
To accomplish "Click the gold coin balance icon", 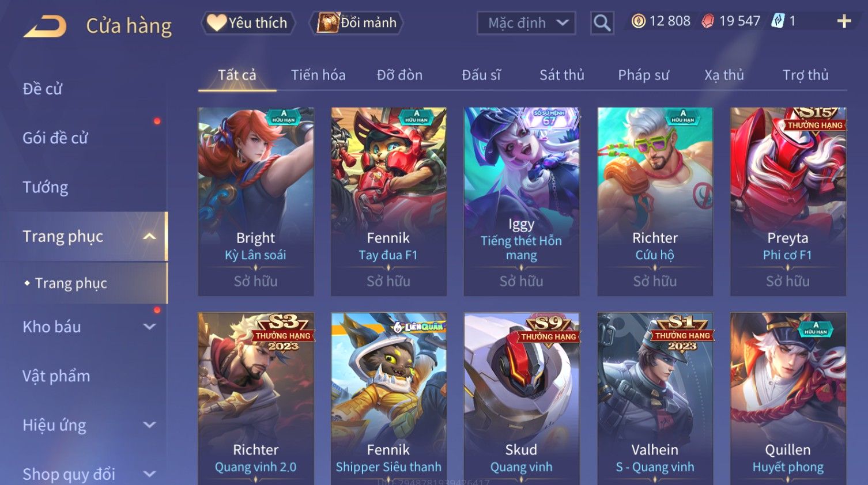I will coord(638,21).
